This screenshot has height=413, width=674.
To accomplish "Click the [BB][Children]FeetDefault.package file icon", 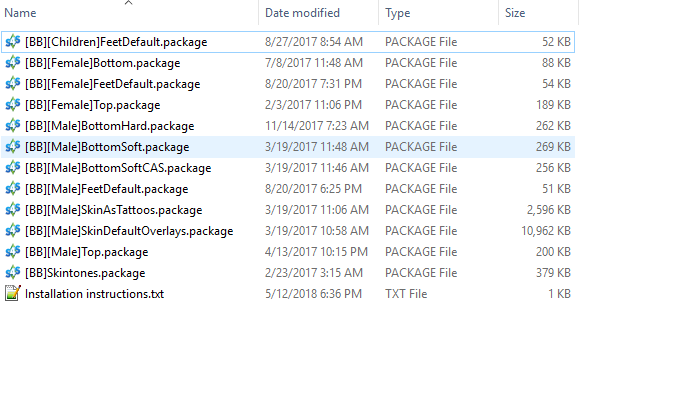I will click(x=13, y=42).
